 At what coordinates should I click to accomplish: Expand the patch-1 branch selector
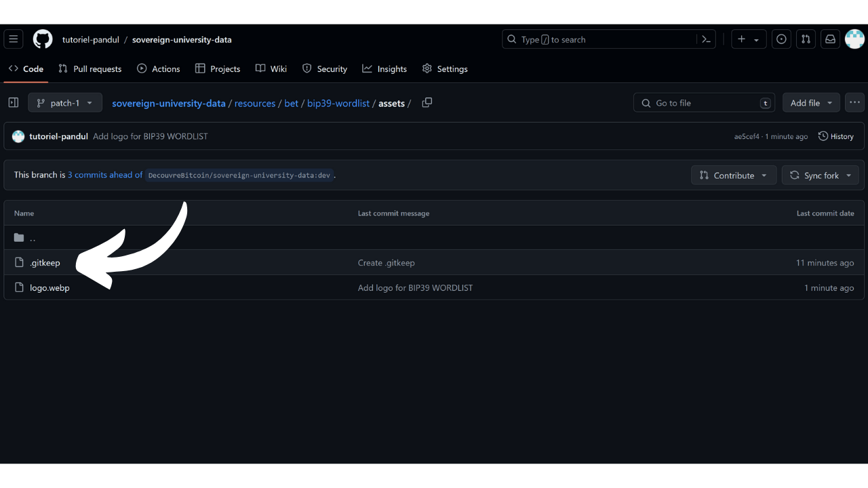click(x=65, y=103)
